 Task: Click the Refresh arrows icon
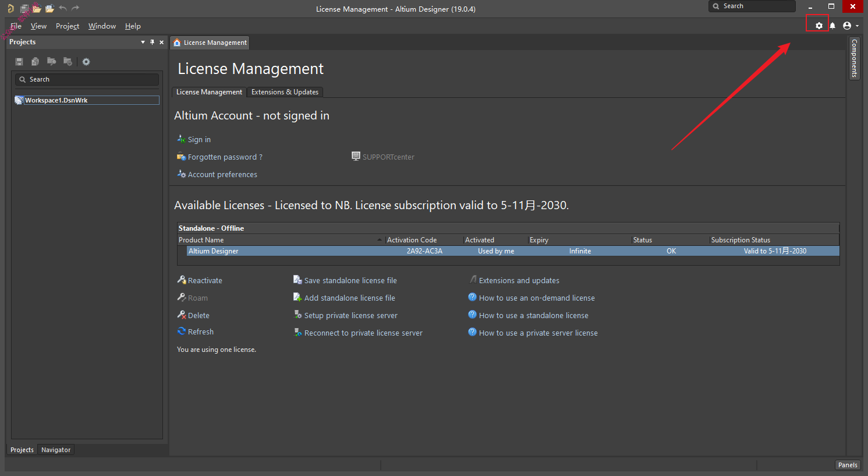coord(182,332)
